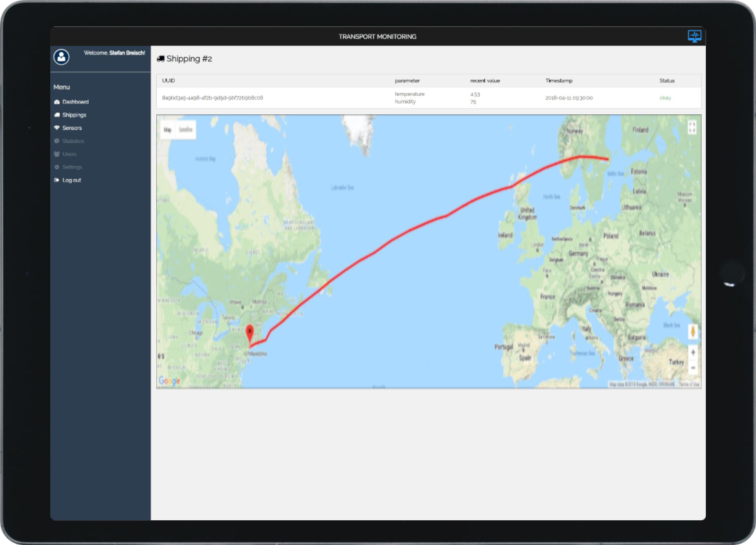The width and height of the screenshot is (756, 545).
Task: Click the shipment UUID in the table
Action: [x=212, y=98]
